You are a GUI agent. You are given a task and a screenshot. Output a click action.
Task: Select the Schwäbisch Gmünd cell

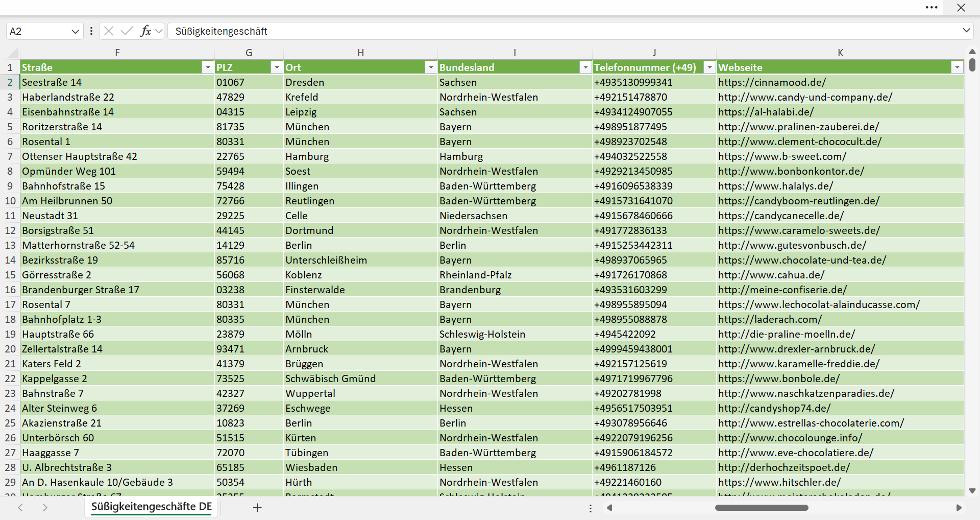click(x=361, y=379)
